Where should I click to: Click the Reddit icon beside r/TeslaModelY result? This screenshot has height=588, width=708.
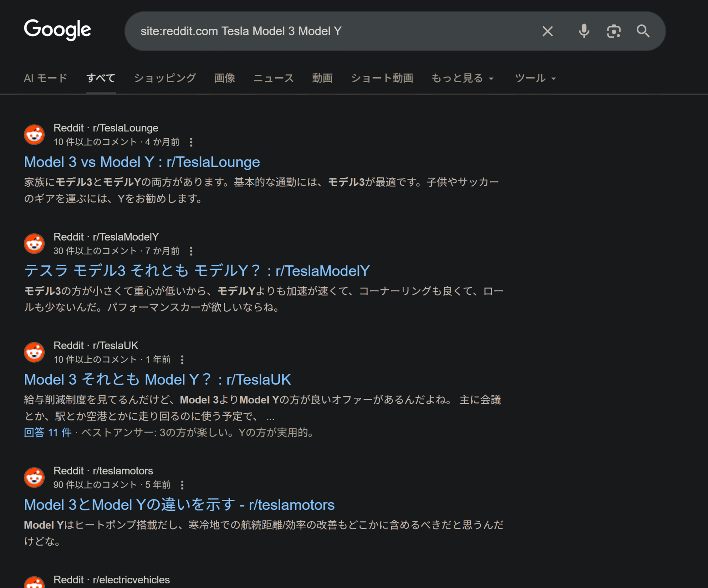34,244
